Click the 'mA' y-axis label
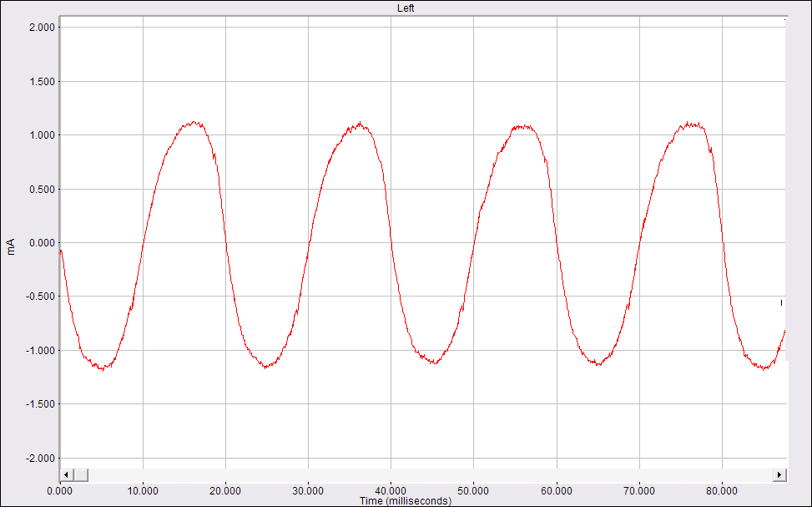The height and width of the screenshot is (507, 812). tap(11, 246)
